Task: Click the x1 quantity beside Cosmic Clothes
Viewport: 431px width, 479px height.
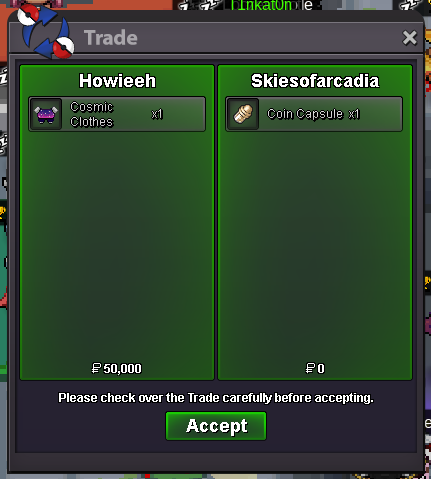Action: (157, 114)
